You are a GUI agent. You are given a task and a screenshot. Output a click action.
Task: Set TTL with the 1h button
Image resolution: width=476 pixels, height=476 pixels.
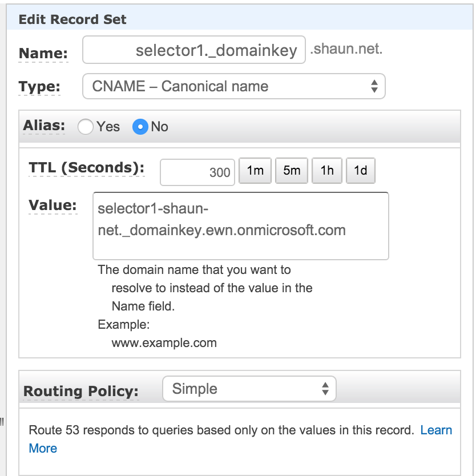pos(327,171)
